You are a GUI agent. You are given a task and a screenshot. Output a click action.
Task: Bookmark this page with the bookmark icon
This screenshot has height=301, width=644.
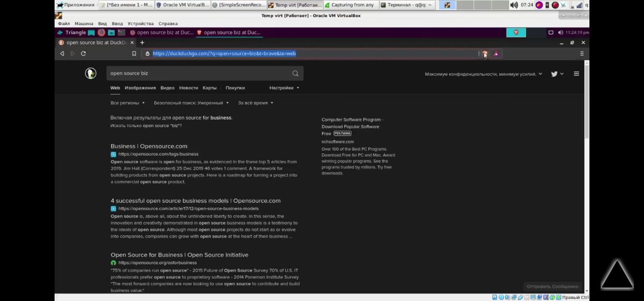point(134,54)
